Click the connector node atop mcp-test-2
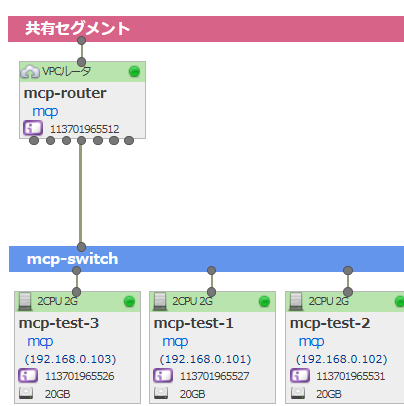The width and height of the screenshot is (404, 406). coord(348,292)
